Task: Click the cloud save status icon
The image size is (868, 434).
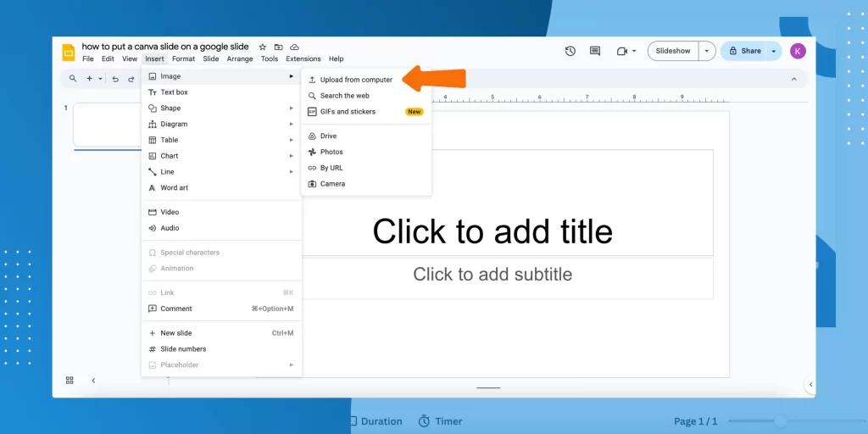Action: [x=294, y=47]
